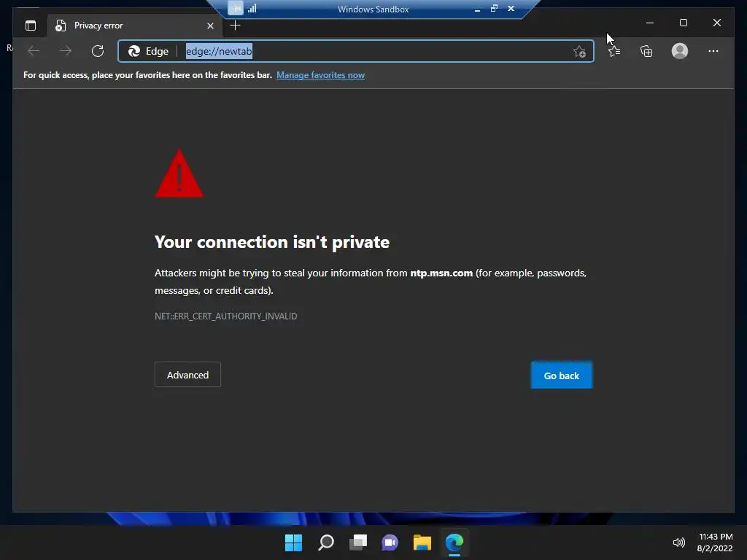The image size is (747, 560).
Task: Click the browser Back arrow
Action: (x=34, y=51)
